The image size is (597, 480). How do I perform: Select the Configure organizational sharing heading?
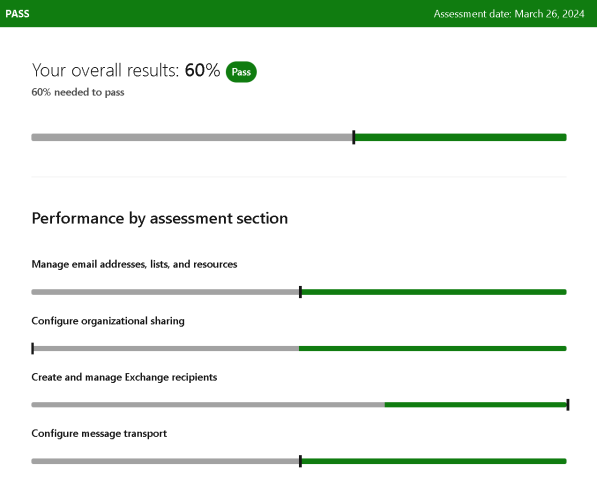pos(108,321)
